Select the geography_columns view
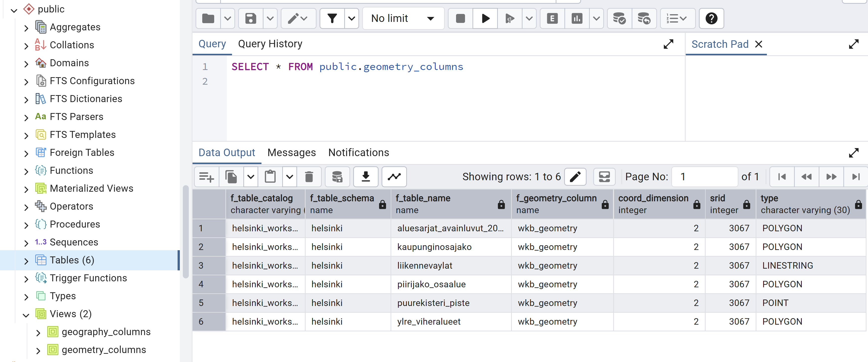This screenshot has width=868, height=362. (106, 332)
